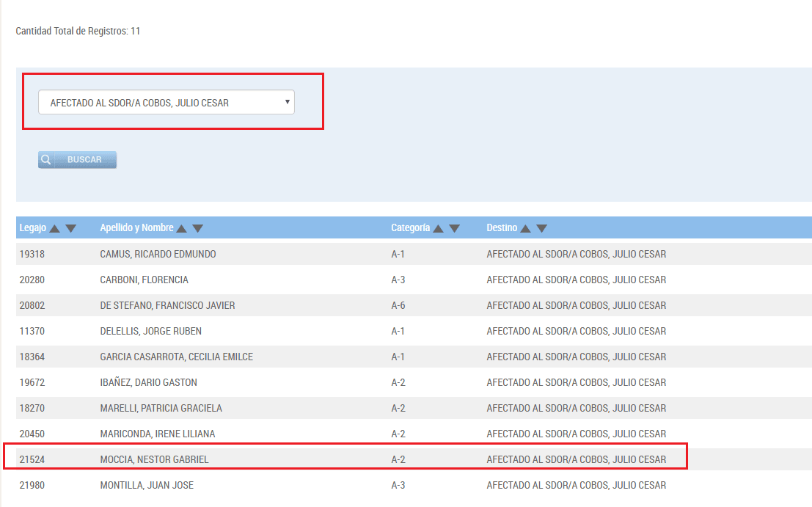812x507 pixels.
Task: Select the MOCCIA, NESTOR GABRIEL row
Action: click(154, 460)
